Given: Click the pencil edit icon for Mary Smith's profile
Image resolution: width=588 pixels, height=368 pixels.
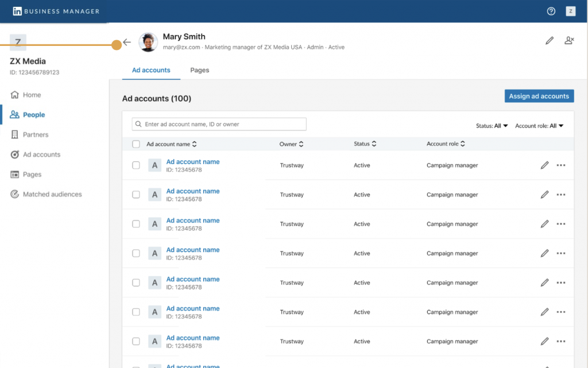Looking at the screenshot, I should pyautogui.click(x=550, y=41).
